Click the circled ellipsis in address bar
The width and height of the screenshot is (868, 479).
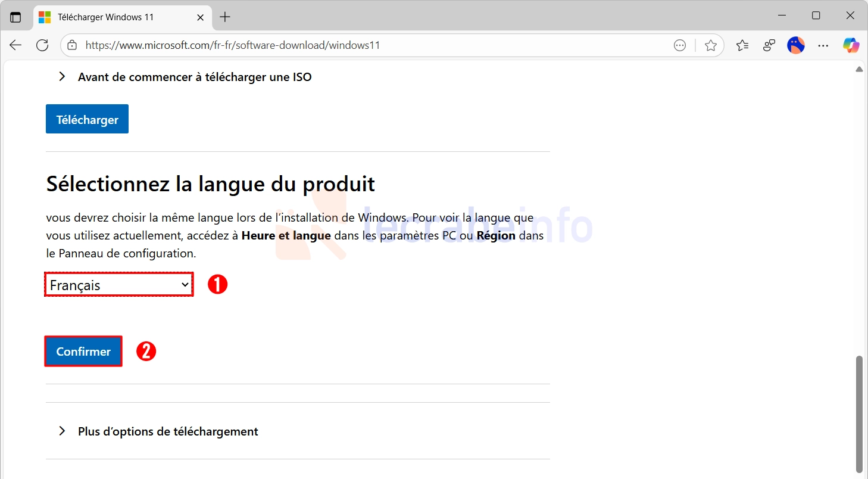point(679,45)
